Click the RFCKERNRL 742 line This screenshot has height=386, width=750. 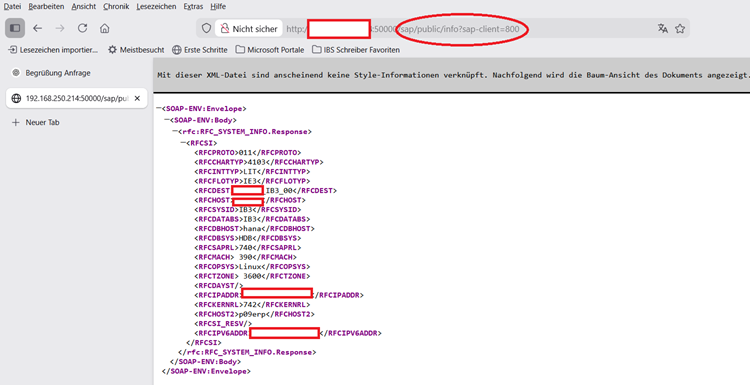tap(252, 304)
